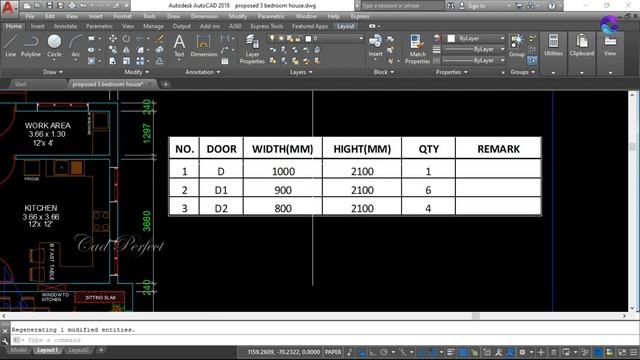Click the vertical scrollbar down arrow
Viewport: 640px width, 360px height.
click(x=632, y=308)
